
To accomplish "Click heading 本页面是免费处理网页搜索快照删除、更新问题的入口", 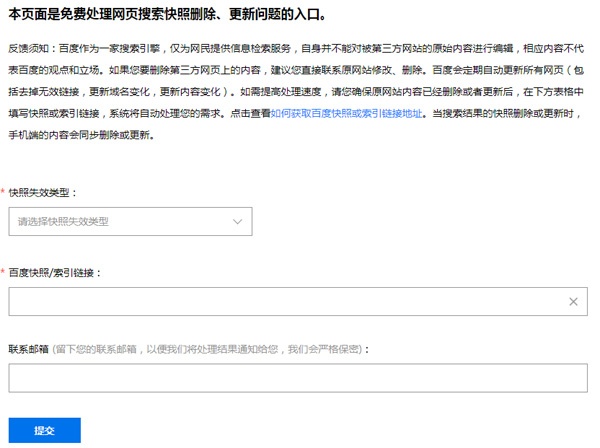I will 167,14.
